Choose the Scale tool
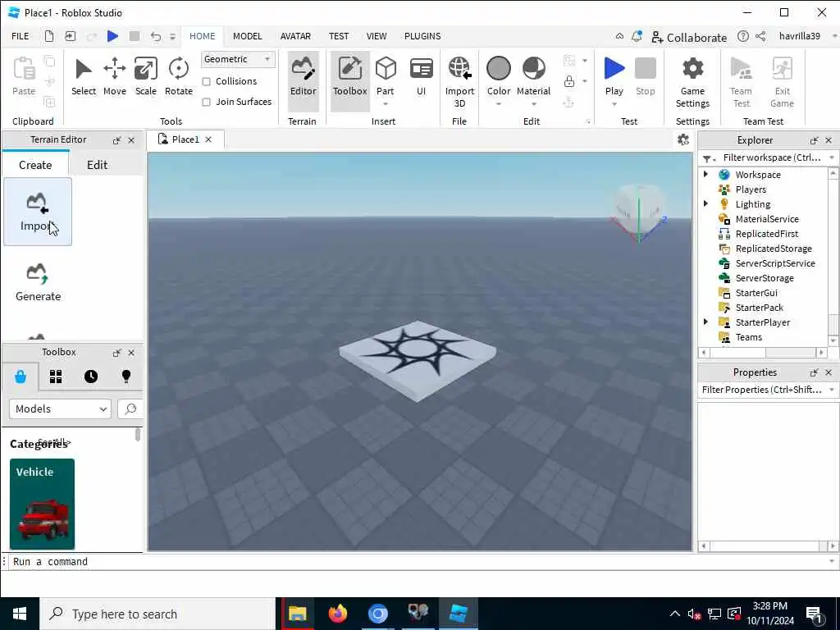 pos(146,76)
